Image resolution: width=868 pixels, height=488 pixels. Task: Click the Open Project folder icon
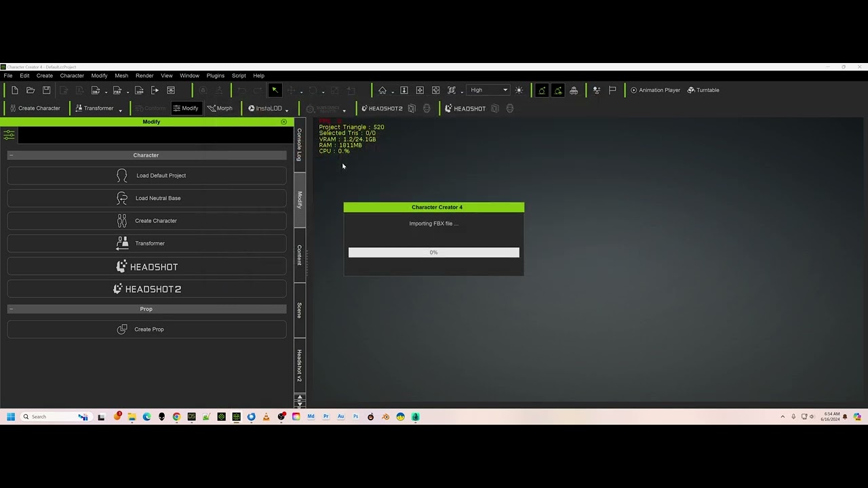(x=31, y=90)
